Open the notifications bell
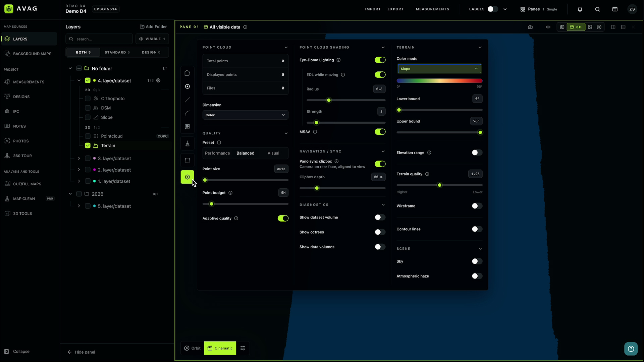The image size is (644, 362). (x=580, y=9)
